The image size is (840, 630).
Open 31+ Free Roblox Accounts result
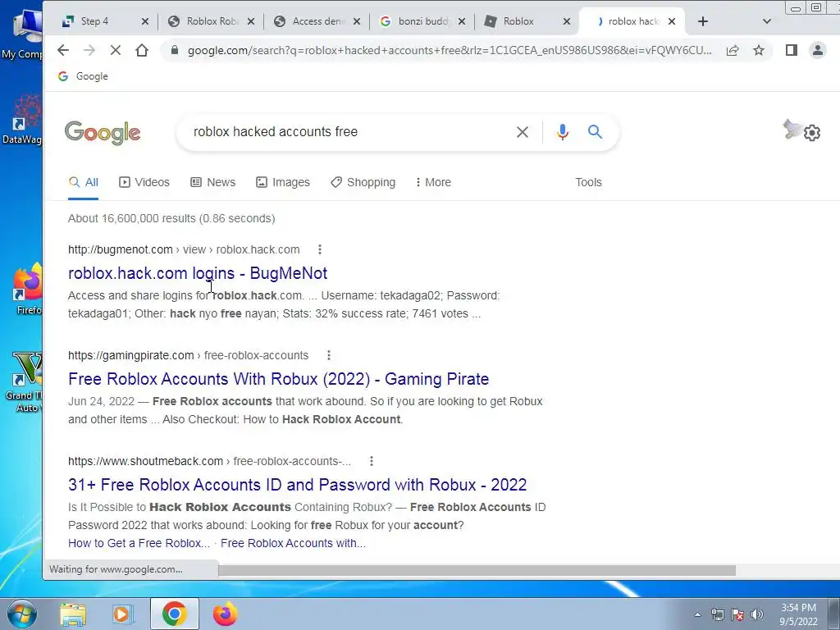click(x=297, y=485)
